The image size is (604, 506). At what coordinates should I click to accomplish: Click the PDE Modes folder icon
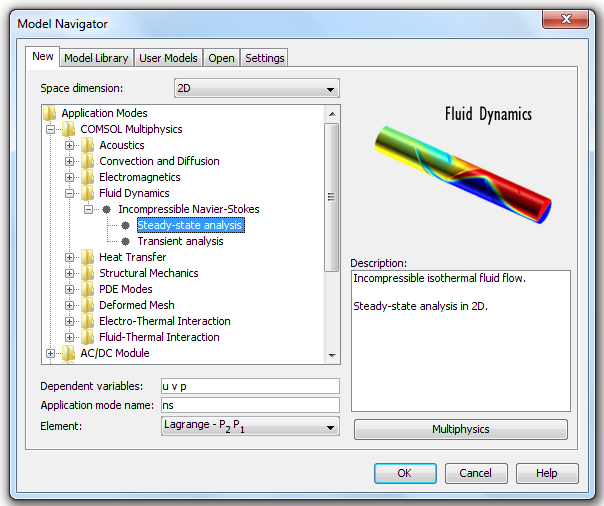click(x=87, y=289)
